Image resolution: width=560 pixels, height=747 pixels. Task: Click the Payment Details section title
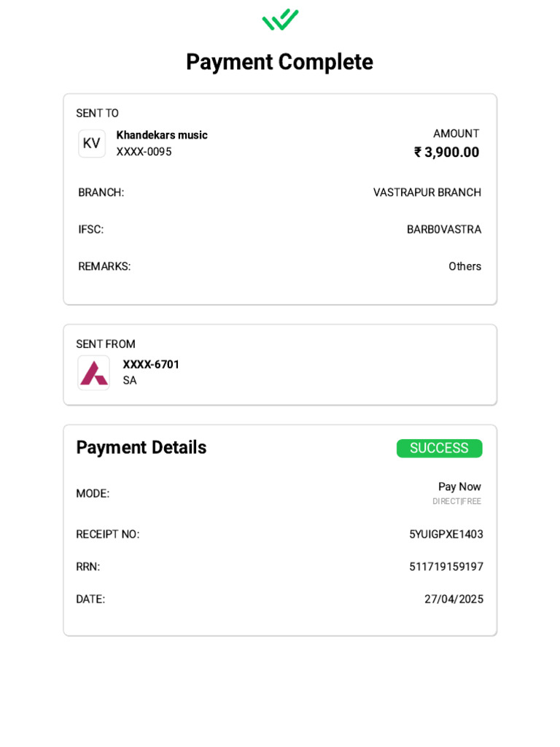[x=141, y=447]
